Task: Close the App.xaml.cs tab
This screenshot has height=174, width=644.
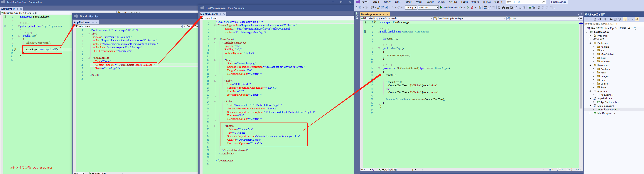Action: [21, 9]
